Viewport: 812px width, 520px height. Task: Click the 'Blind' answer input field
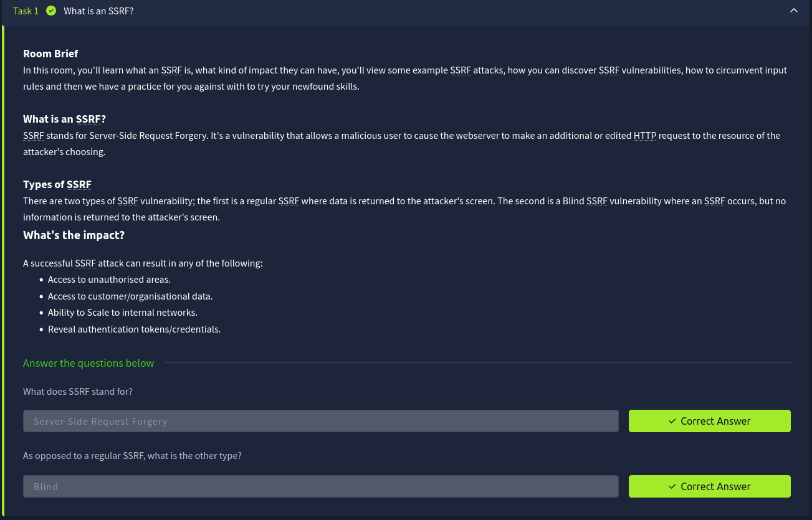320,486
